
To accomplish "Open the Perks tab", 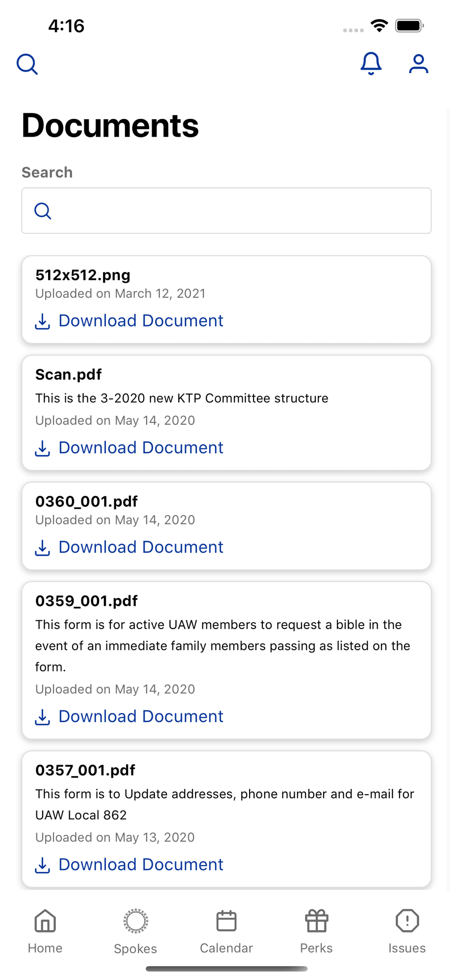I will coord(317,931).
